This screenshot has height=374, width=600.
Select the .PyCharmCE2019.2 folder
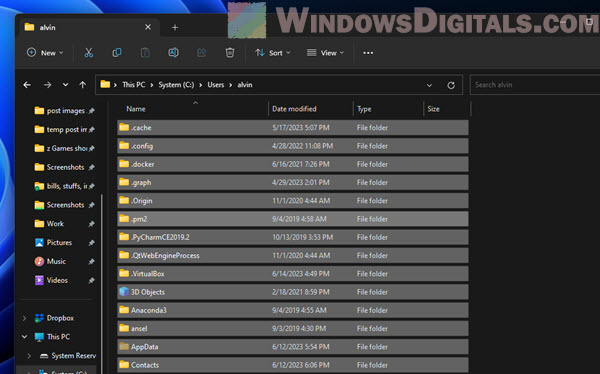point(293,237)
